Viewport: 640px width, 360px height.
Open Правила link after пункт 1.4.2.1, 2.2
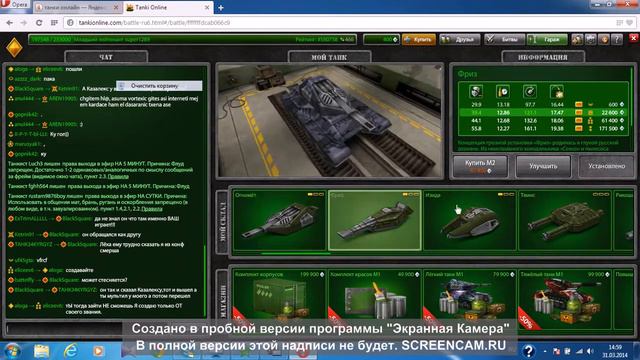tap(152, 209)
